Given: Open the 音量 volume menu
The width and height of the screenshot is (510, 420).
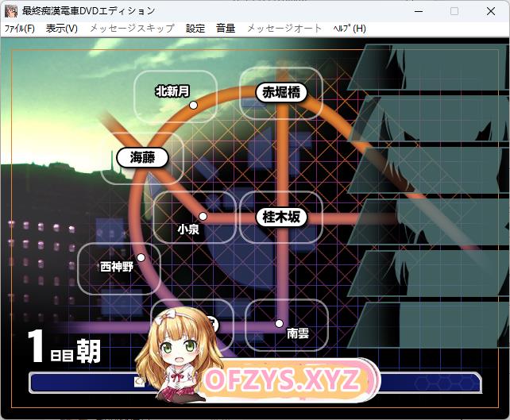Looking at the screenshot, I should [x=226, y=29].
